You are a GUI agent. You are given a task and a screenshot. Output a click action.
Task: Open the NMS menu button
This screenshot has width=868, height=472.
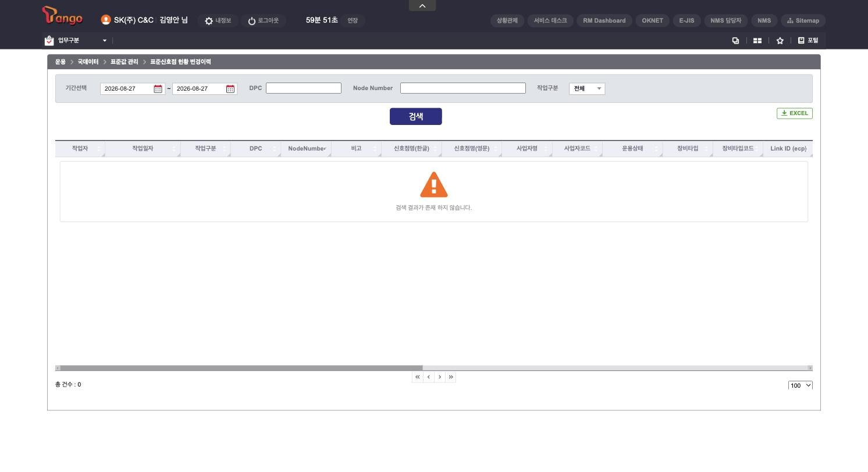coord(764,20)
